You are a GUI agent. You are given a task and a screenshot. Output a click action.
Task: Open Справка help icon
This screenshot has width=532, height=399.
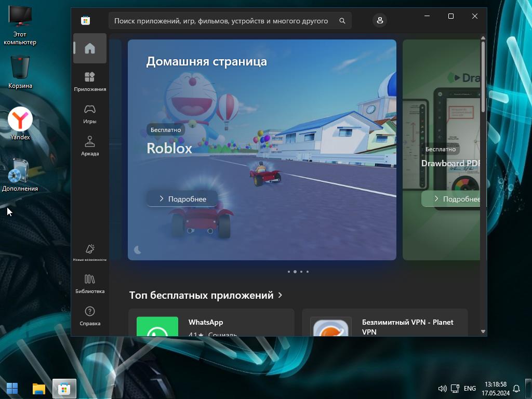coord(90,316)
